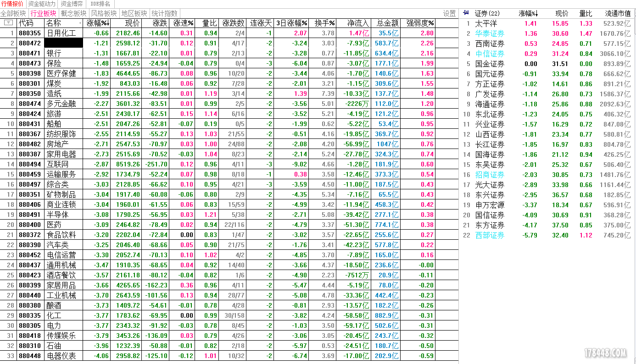Select the 船舶 sector row
This screenshot has width=636, height=364.
(x=229, y=124)
